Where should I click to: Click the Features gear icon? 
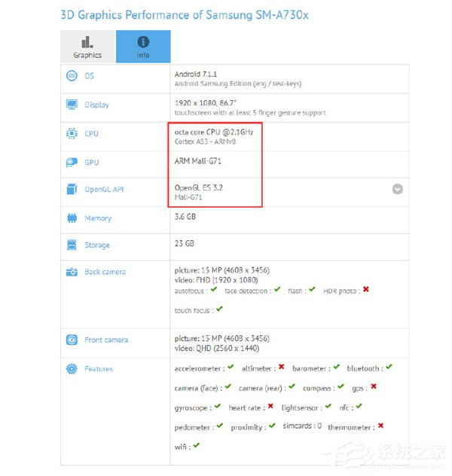coord(72,369)
